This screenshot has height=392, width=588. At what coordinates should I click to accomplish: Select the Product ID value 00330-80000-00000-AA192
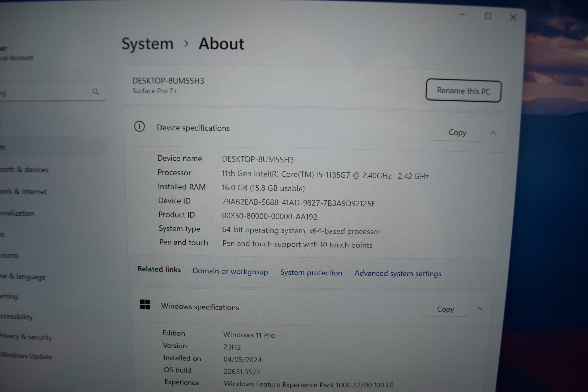point(269,216)
